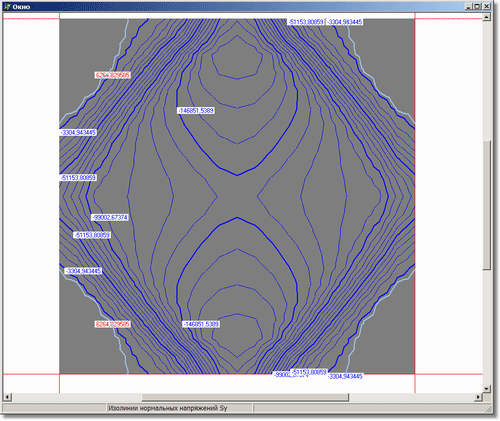Click the lower -146851.5389 contour label
Image resolution: width=500 pixels, height=421 pixels.
point(201,324)
